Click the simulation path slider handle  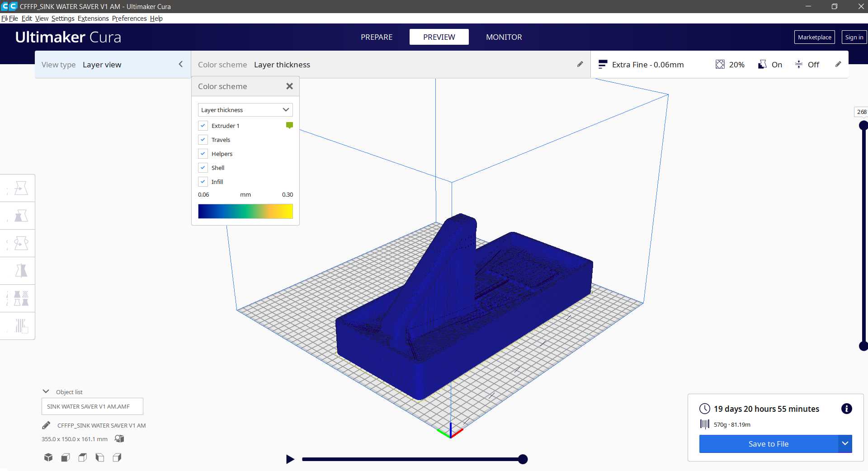(x=523, y=459)
